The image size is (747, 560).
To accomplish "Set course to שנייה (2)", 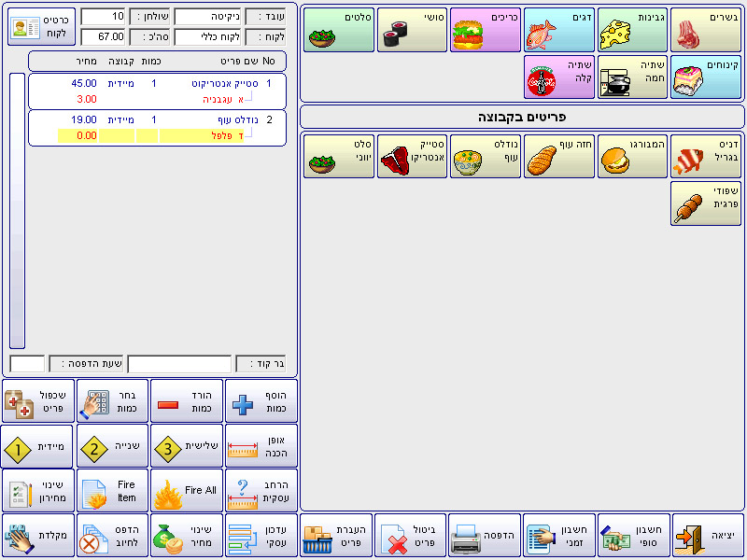I will pos(113,447).
